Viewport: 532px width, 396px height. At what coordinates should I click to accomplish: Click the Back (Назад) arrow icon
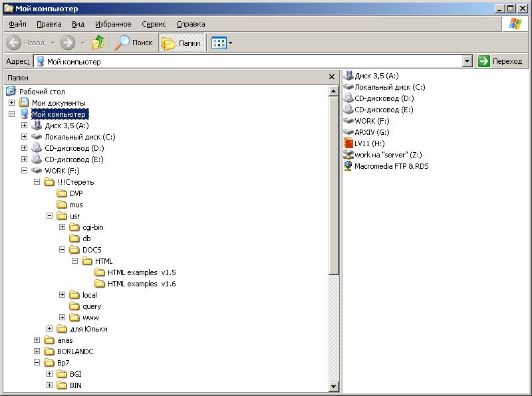click(14, 43)
